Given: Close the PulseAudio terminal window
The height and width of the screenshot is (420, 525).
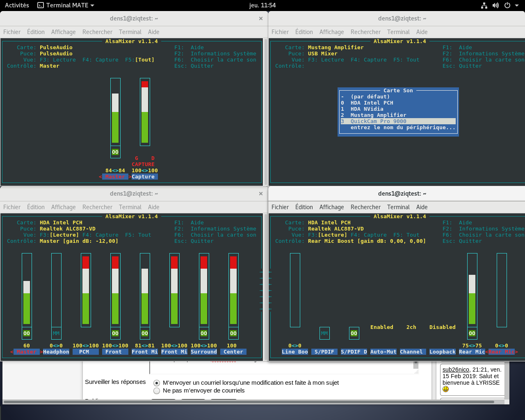Looking at the screenshot, I should click(261, 18).
